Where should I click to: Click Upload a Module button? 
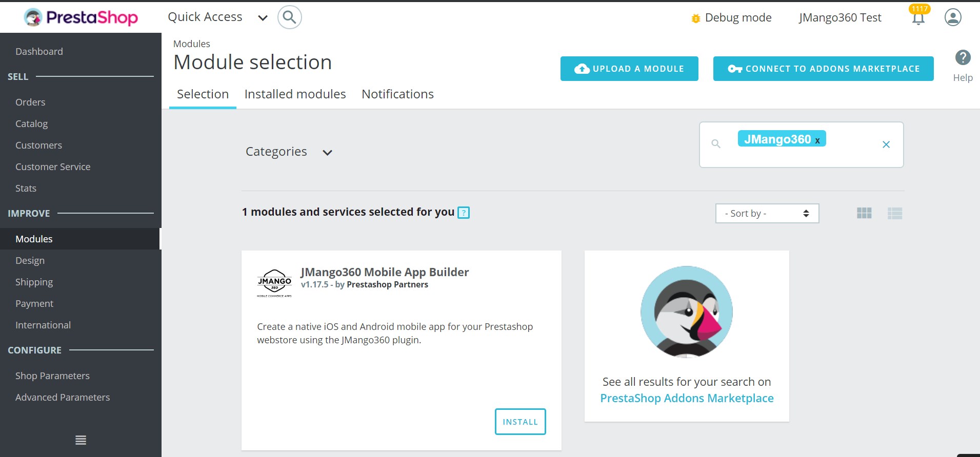629,69
